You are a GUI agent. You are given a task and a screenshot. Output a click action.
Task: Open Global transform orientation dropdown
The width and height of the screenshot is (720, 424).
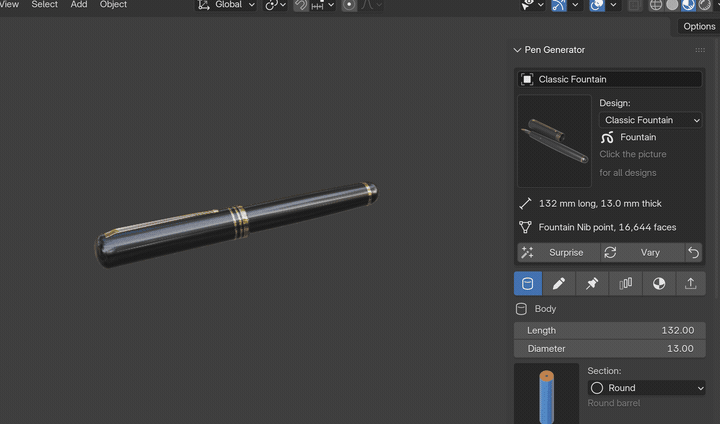coord(226,5)
